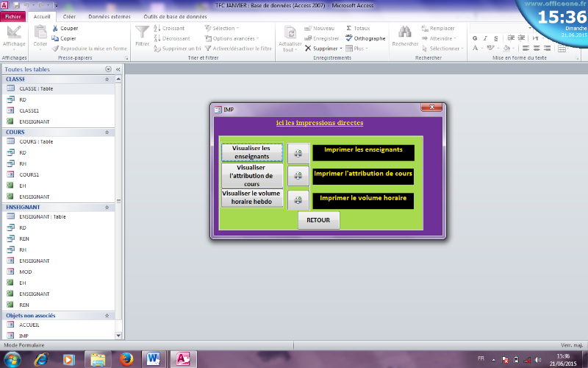Launch Firefox from the taskbar
Screen dimensions: 588x368
point(125,358)
